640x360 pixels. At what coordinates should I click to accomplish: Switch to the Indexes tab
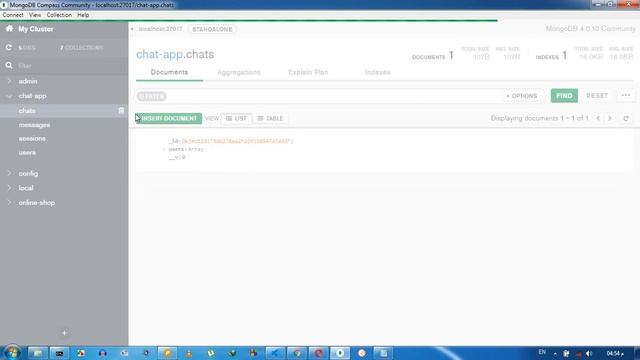click(378, 72)
